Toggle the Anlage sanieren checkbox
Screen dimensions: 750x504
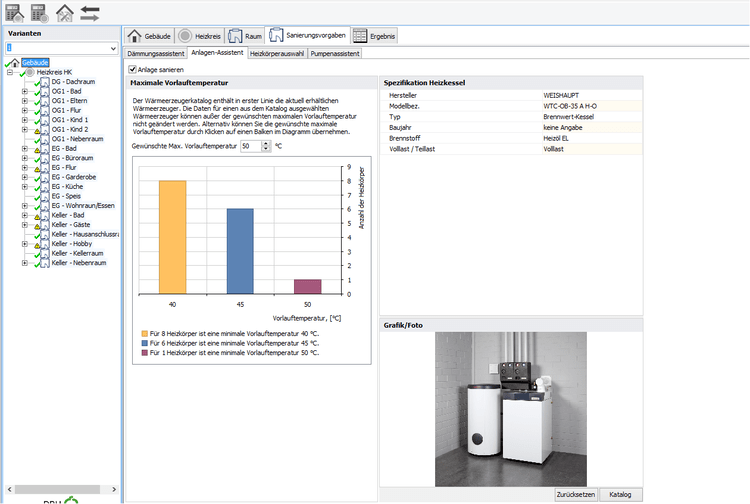(x=132, y=69)
